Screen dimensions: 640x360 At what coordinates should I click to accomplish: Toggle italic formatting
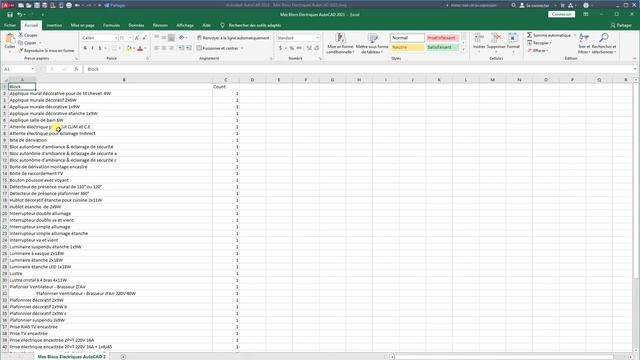92,48
